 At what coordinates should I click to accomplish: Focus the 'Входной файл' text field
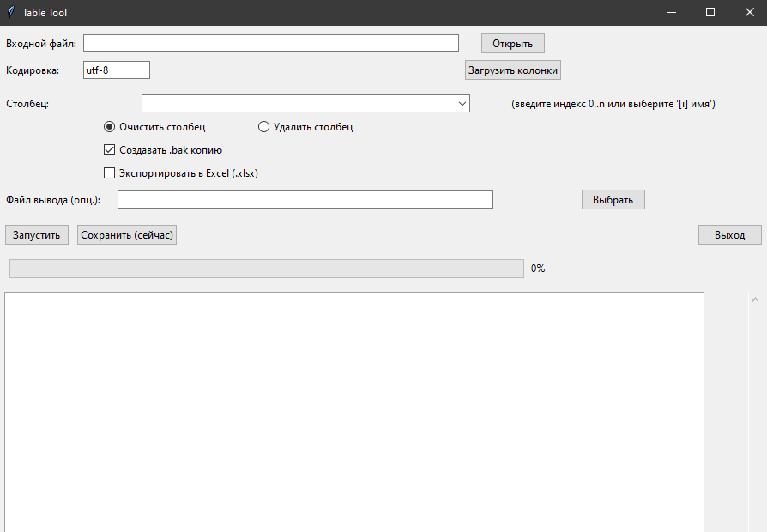pyautogui.click(x=271, y=44)
